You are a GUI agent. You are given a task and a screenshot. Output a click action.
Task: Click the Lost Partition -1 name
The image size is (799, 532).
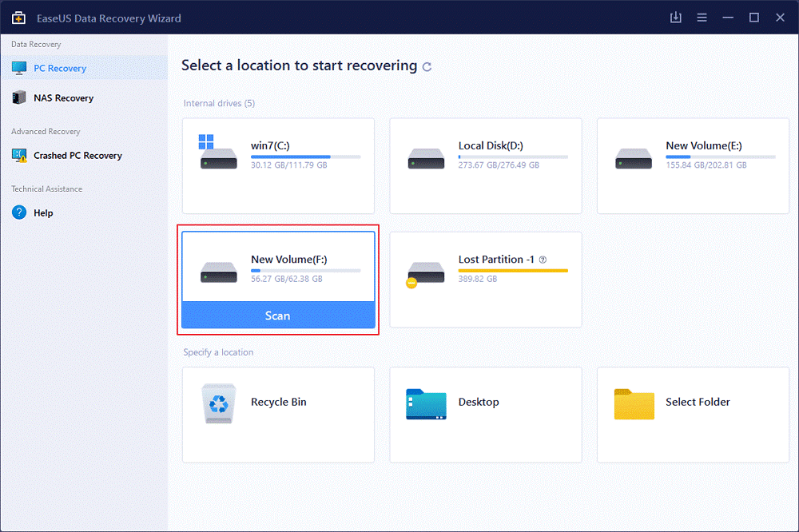(x=496, y=260)
